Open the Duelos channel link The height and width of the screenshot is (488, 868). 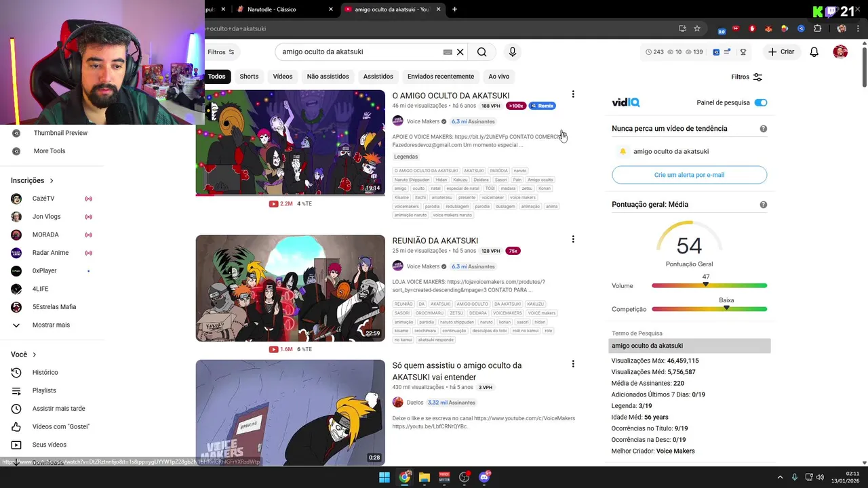pos(414,403)
